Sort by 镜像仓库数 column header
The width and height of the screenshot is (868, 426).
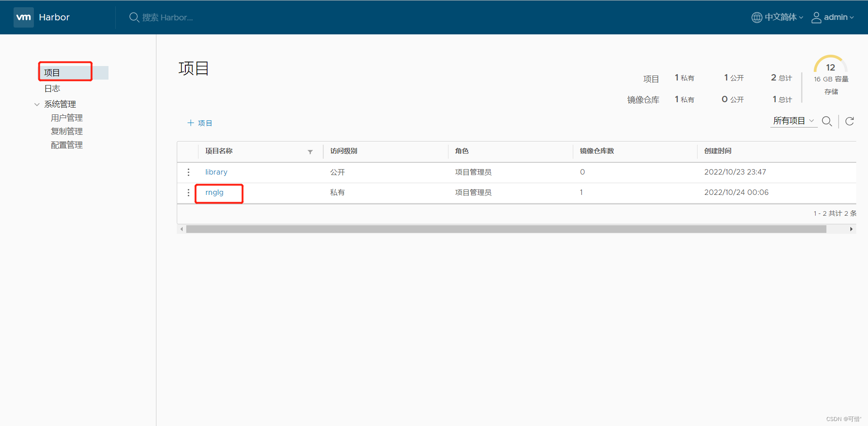click(x=597, y=151)
